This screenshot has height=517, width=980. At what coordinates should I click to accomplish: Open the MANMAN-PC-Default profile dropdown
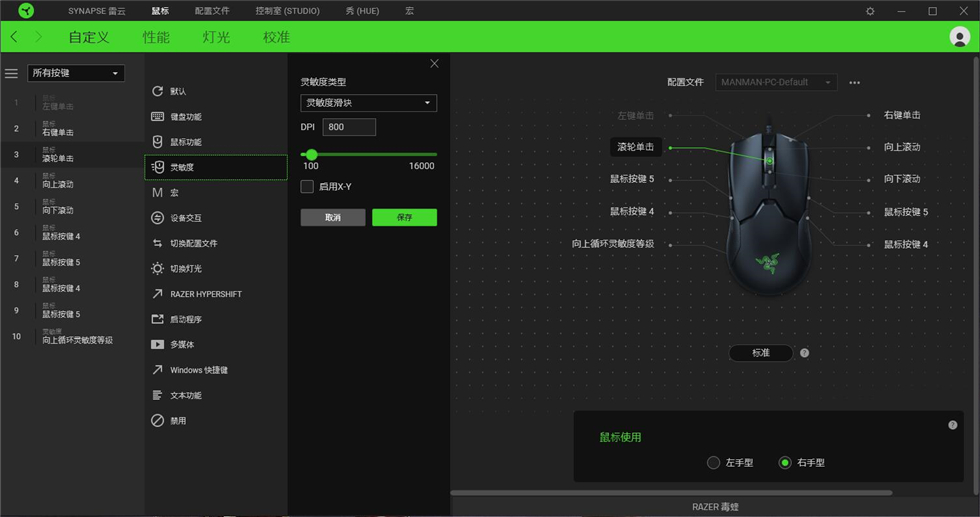(x=776, y=82)
